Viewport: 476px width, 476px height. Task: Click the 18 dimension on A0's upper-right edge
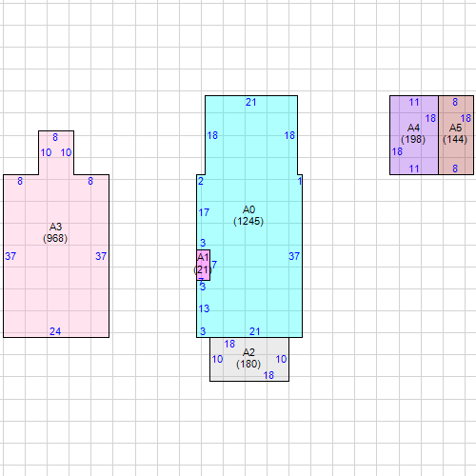pos(289,135)
